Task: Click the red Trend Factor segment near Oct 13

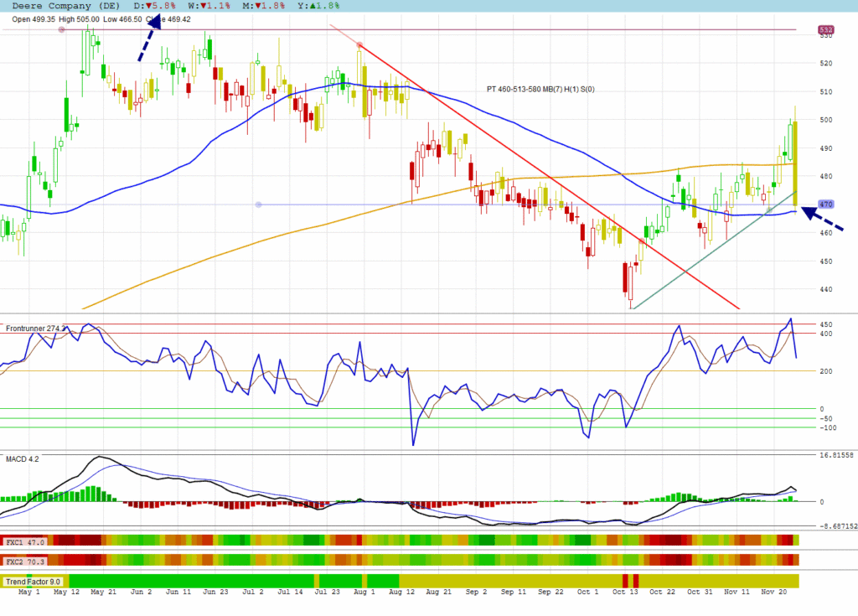Action: [629, 581]
